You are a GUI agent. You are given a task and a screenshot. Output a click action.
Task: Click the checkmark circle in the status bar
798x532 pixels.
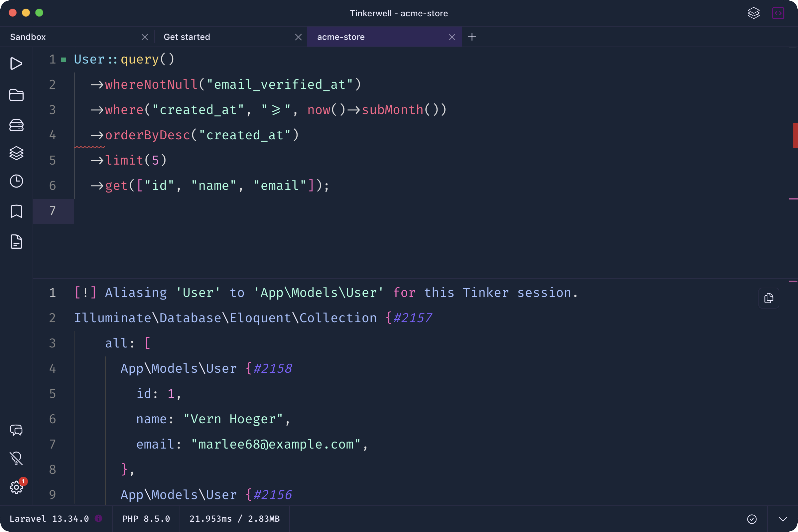752,519
